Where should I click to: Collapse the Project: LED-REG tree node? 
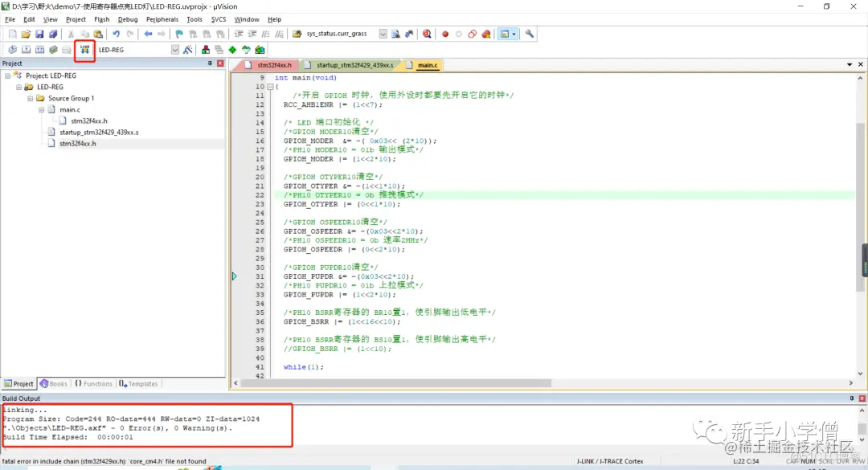pyautogui.click(x=8, y=76)
